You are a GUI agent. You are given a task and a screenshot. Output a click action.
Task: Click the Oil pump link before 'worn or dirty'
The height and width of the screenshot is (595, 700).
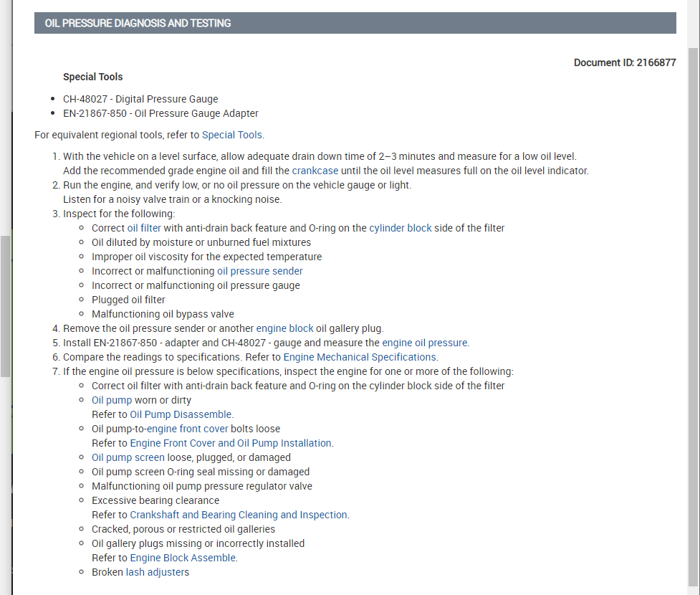point(112,400)
